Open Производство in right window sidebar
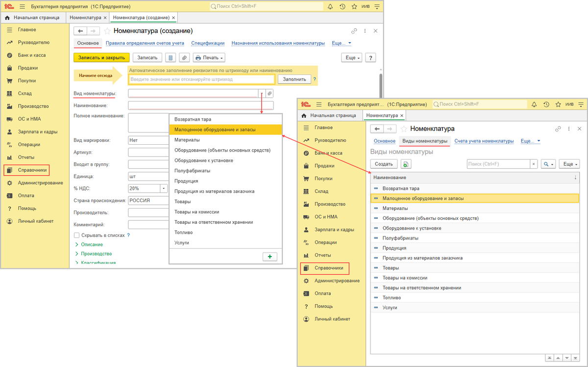Image resolution: width=588 pixels, height=367 pixels. 330,204
